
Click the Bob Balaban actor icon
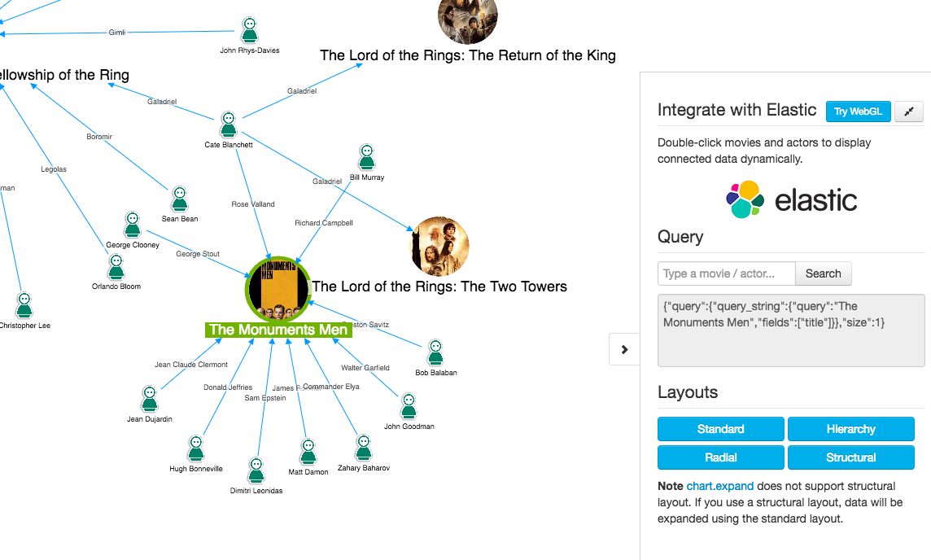(435, 353)
